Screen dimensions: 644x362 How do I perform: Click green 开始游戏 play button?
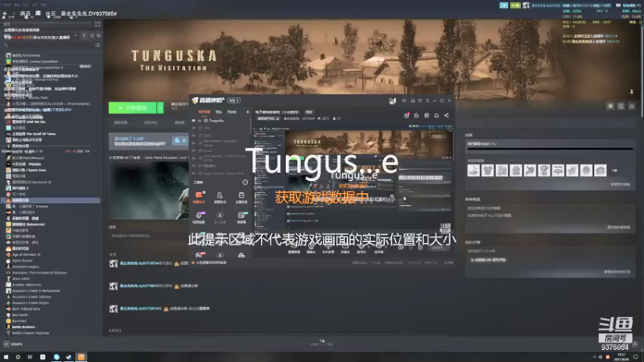coord(132,108)
